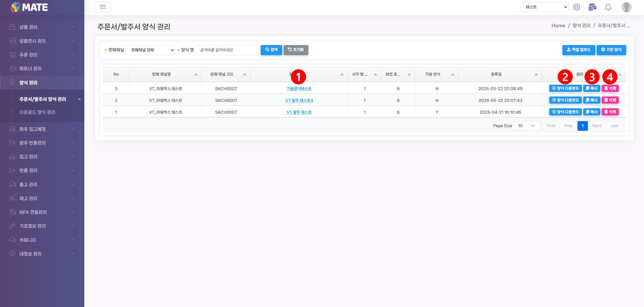Click the 검색 search button

click(271, 50)
